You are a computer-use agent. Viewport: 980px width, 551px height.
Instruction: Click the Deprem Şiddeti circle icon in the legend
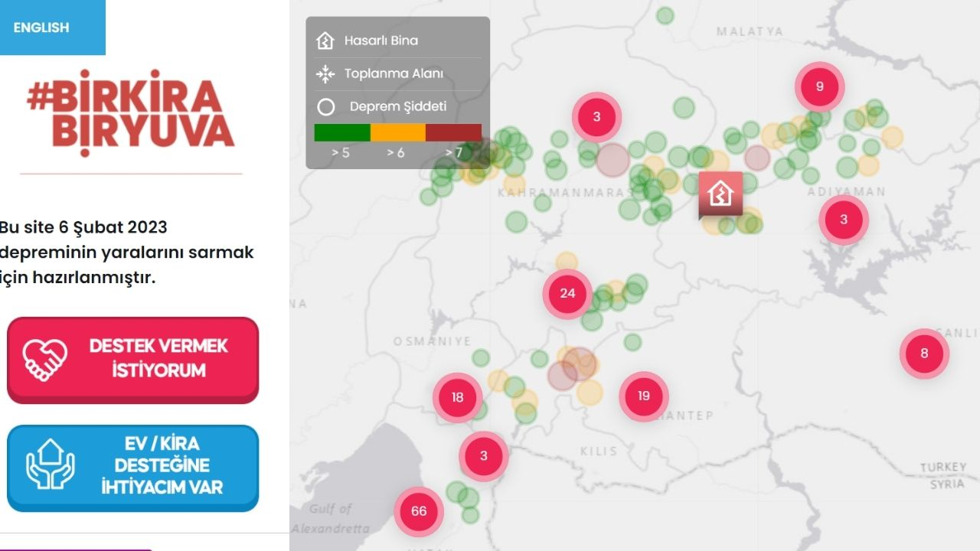325,107
